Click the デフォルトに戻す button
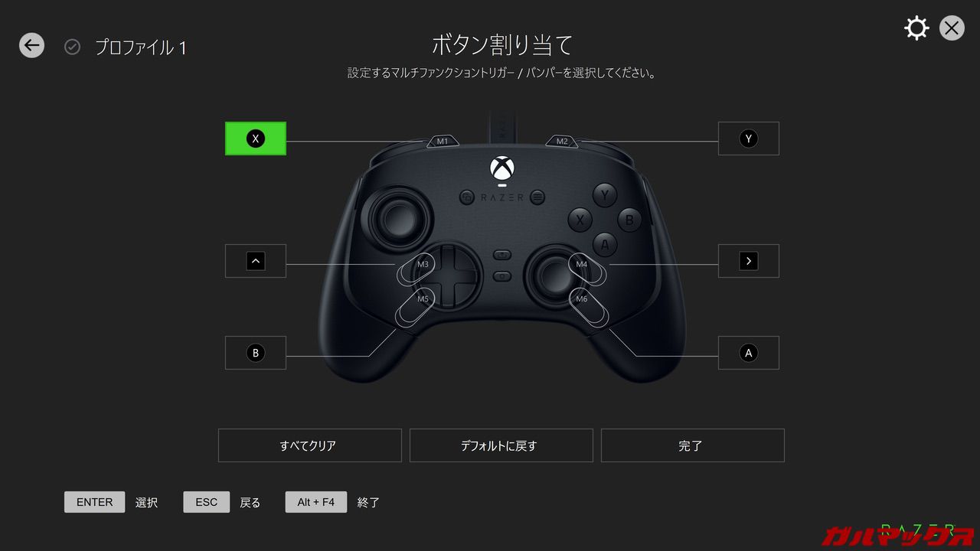Image resolution: width=980 pixels, height=551 pixels. coord(501,445)
